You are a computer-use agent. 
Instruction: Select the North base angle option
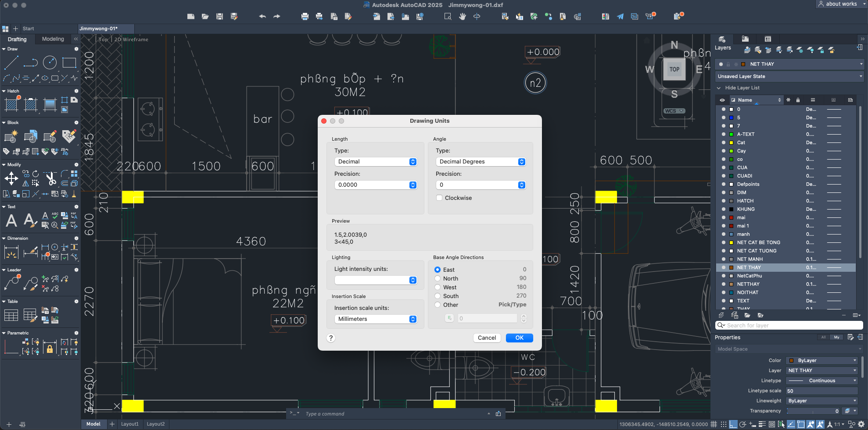[438, 278]
